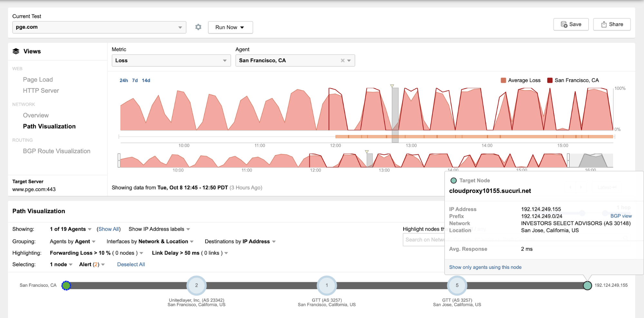Select the GTT San Jose node labeled 5
This screenshot has height=318, width=644.
pyautogui.click(x=457, y=285)
